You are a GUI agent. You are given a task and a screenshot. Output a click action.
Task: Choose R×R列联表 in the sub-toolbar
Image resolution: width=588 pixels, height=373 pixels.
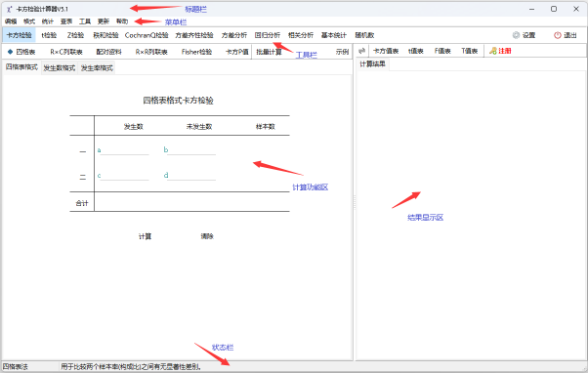click(151, 52)
